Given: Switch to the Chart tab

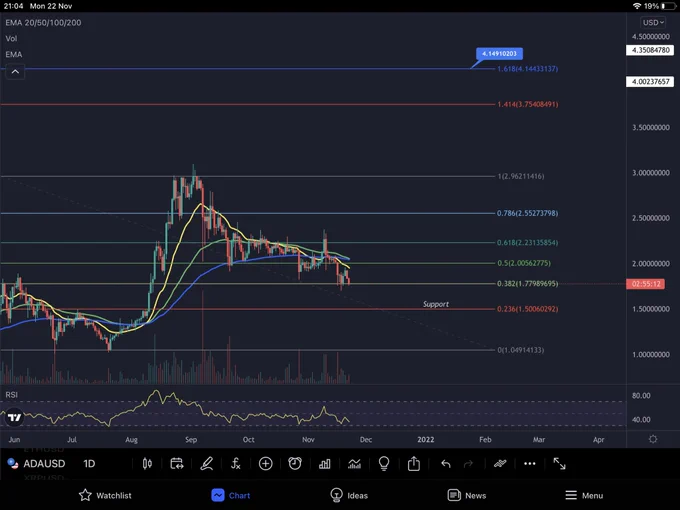Looking at the screenshot, I should coord(231,495).
